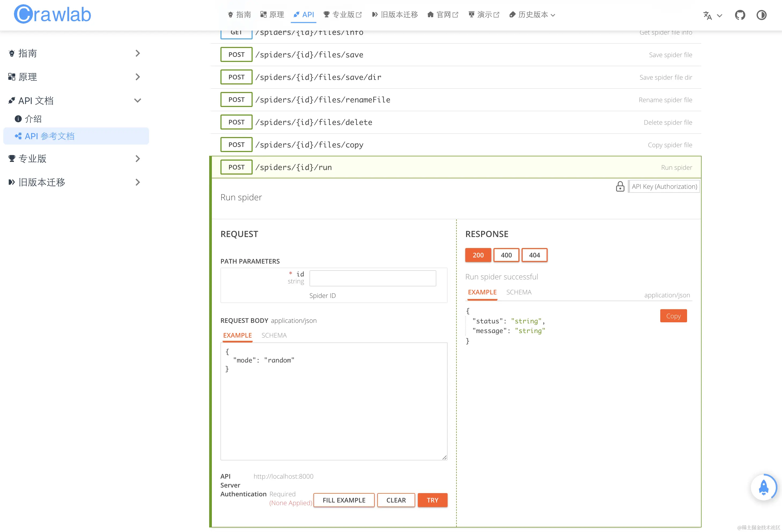Switch to the 400 response code
The height and width of the screenshot is (532, 782).
(506, 255)
